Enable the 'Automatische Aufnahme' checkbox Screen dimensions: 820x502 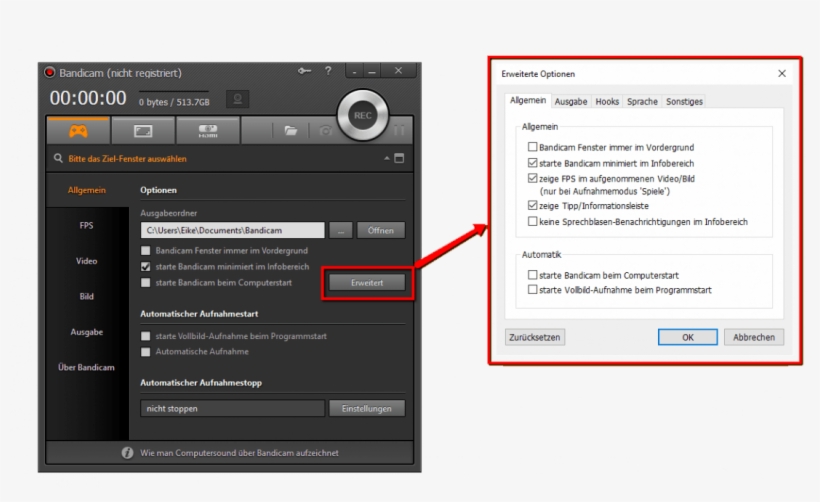coord(146,352)
